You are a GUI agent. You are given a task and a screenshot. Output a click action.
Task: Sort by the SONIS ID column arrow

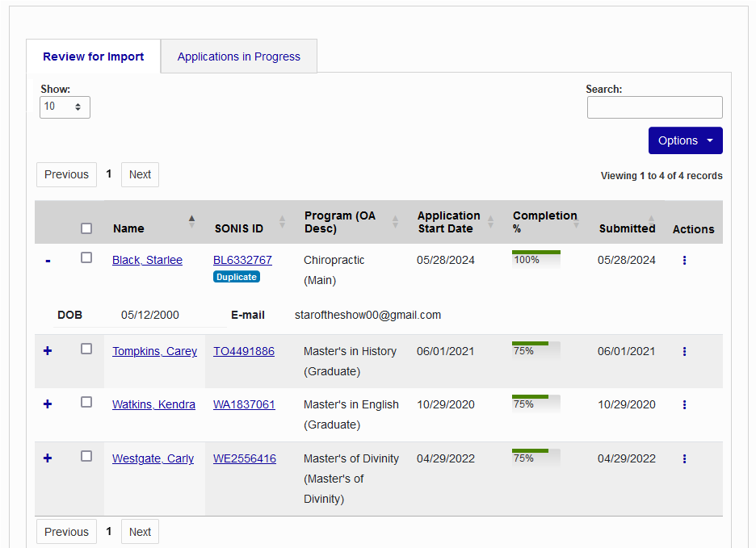pyautogui.click(x=281, y=222)
